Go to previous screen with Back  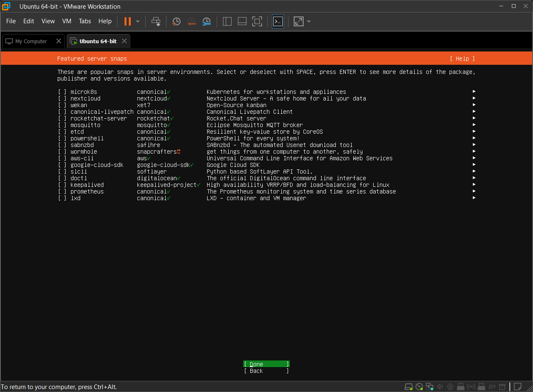pyautogui.click(x=266, y=371)
